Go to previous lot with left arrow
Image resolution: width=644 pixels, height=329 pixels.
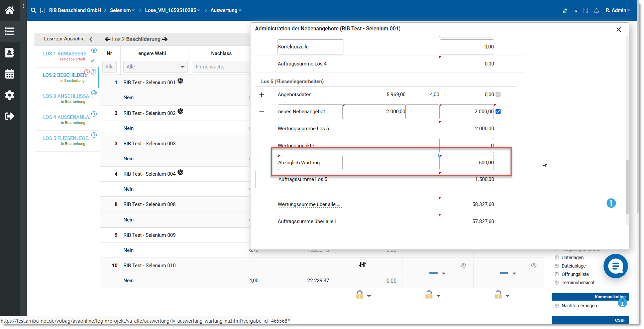click(108, 39)
